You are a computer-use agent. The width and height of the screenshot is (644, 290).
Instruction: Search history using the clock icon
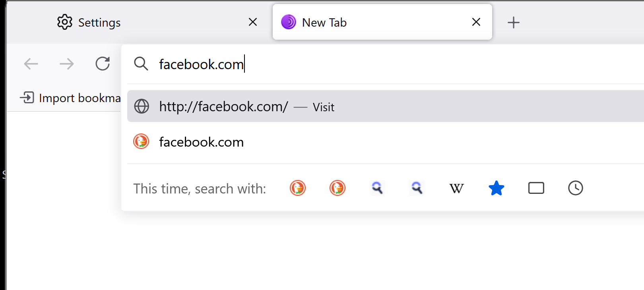[575, 188]
